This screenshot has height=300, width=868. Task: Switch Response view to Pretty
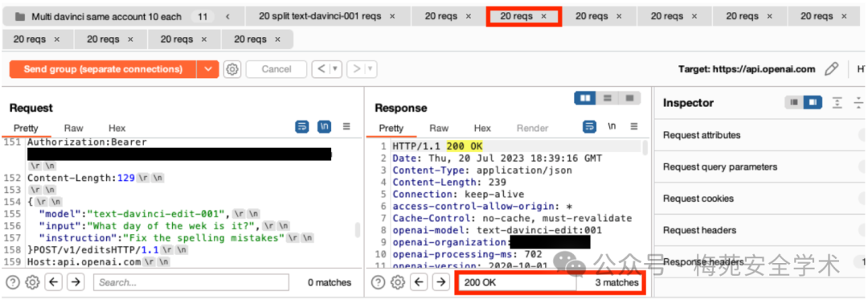[x=391, y=128]
